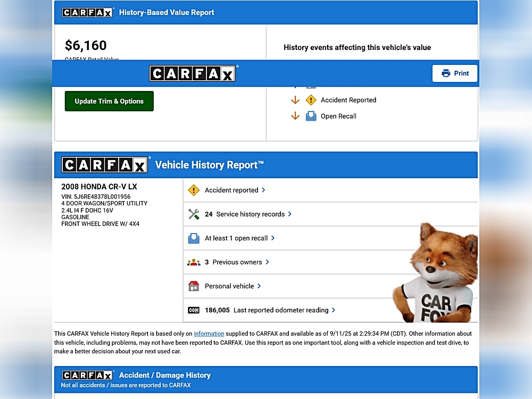
Task: Click the Vehicle History Report title
Action: (x=209, y=165)
